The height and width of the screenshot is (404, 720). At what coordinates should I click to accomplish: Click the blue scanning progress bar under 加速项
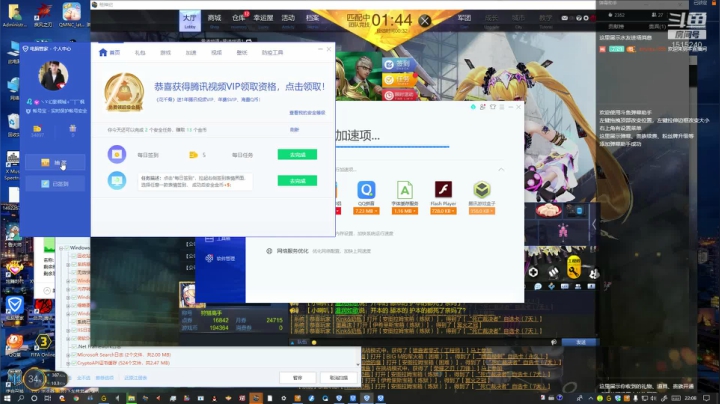coord(393,147)
